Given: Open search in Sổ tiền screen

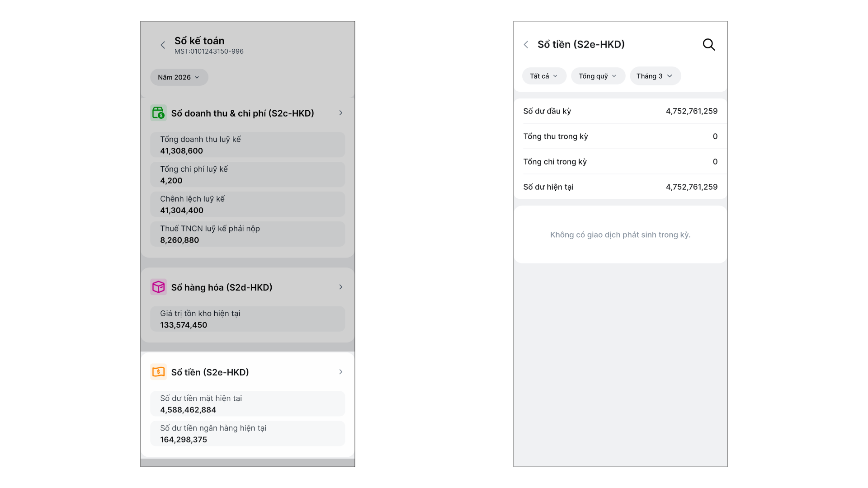Looking at the screenshot, I should [x=708, y=45].
